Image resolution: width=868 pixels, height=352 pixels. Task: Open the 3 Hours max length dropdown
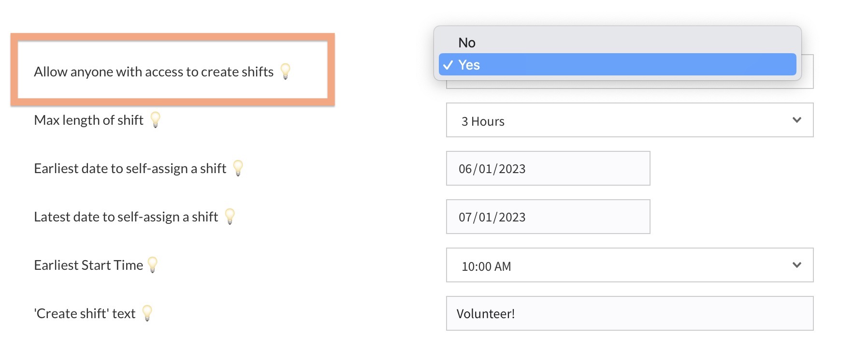628,120
